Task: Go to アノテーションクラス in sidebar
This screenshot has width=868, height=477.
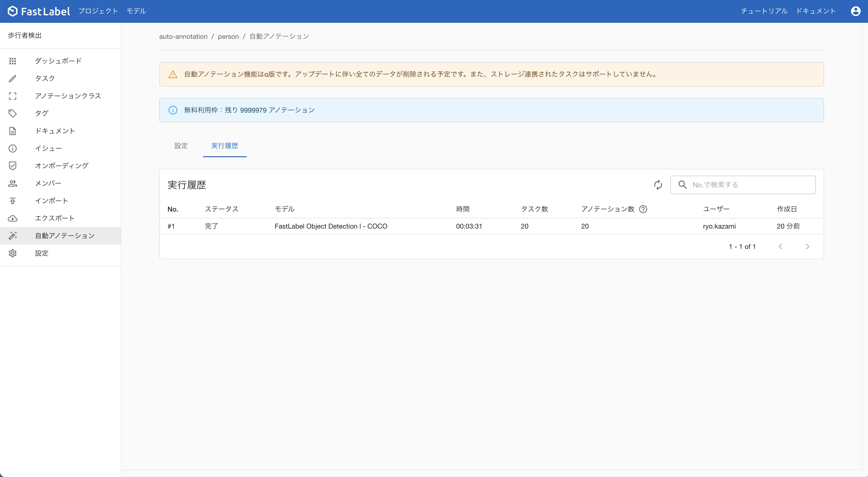Action: tap(68, 96)
